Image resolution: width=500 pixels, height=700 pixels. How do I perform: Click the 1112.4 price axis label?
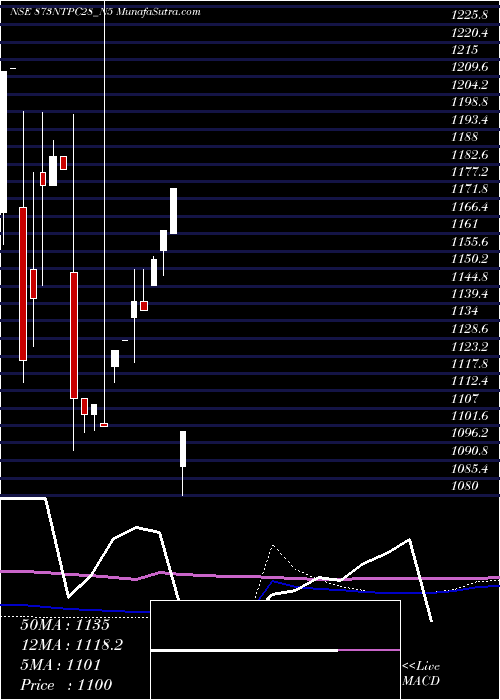point(469,381)
